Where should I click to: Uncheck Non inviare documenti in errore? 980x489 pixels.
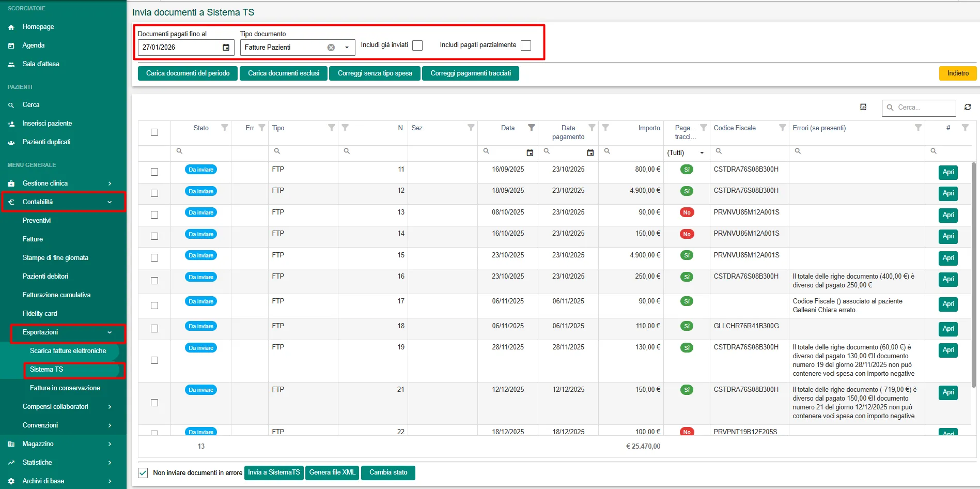tap(143, 473)
